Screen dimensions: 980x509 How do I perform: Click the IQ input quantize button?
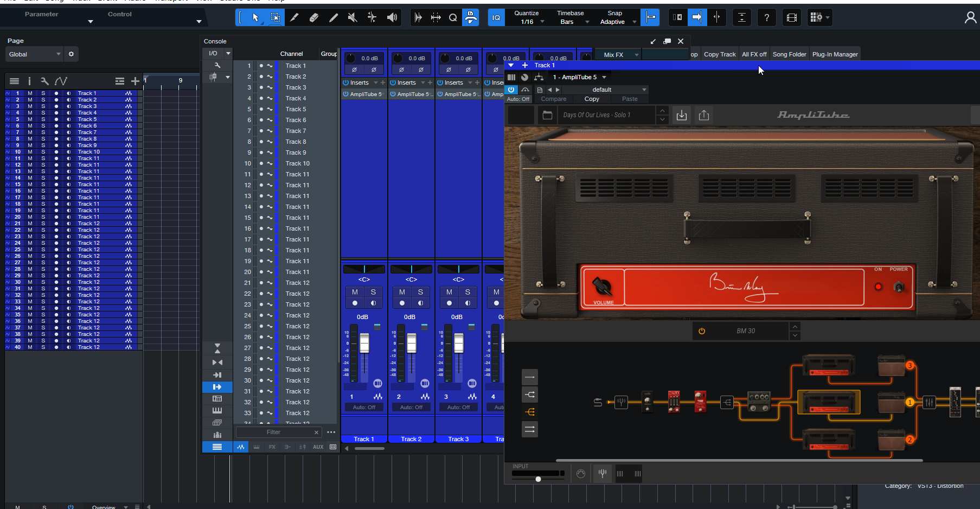496,18
